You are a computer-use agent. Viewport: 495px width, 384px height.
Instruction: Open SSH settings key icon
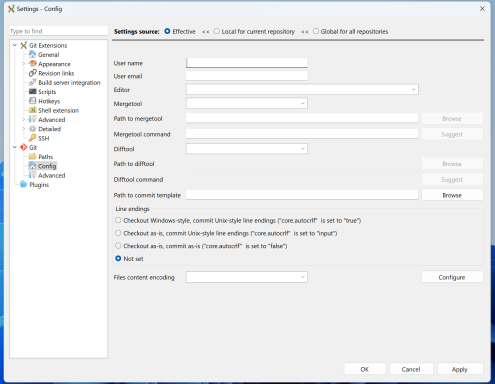tap(32, 138)
